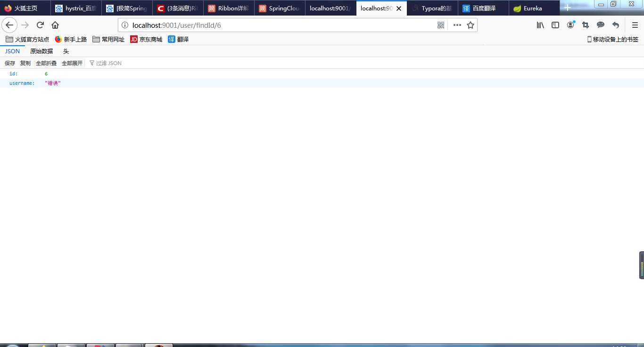The height and width of the screenshot is (347, 644).
Task: Show sidebars icon in toolbar
Action: coord(555,25)
